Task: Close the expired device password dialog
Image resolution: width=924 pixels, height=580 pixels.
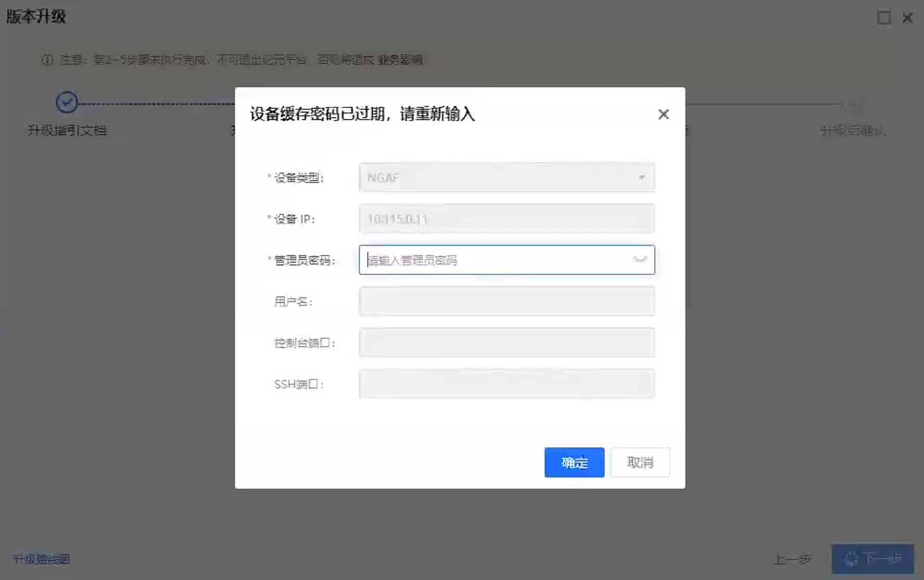Action: (663, 114)
